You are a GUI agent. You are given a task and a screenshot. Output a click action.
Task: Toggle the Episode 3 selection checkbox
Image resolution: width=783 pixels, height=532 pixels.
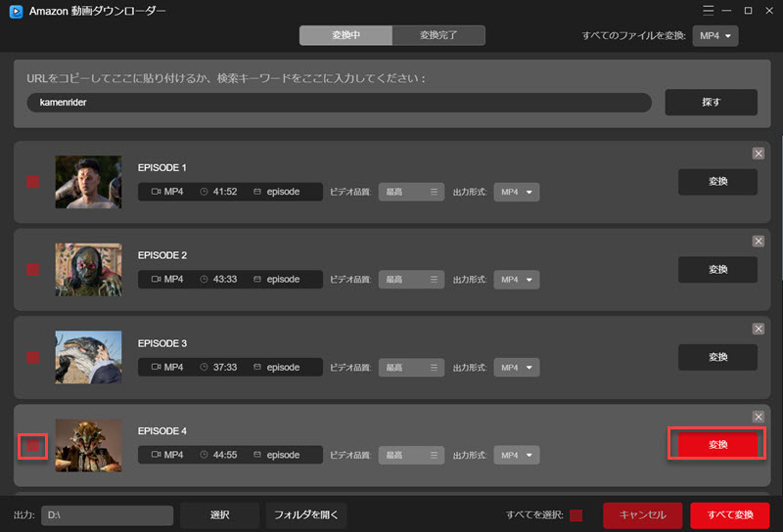(33, 358)
